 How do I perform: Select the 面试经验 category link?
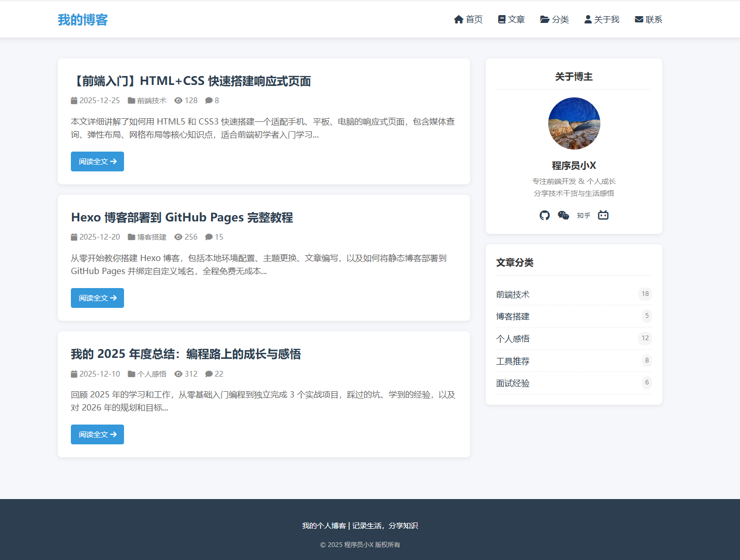[513, 383]
